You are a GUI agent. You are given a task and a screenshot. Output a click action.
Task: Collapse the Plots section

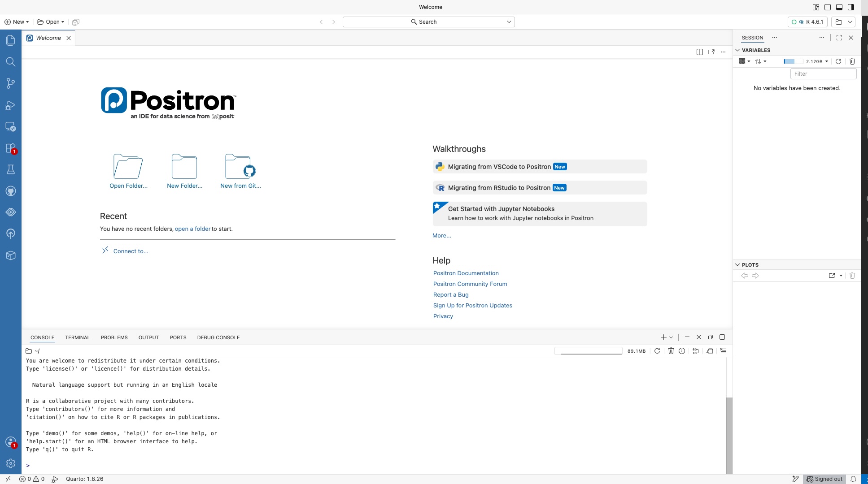(737, 265)
